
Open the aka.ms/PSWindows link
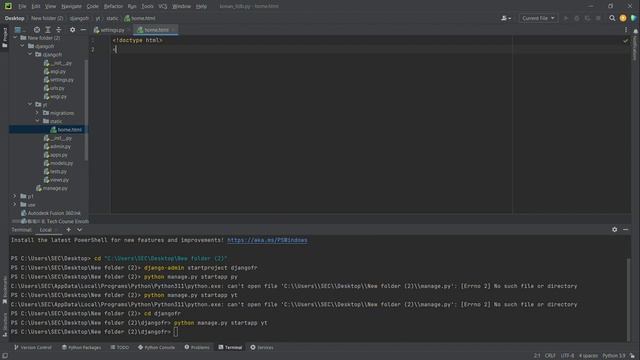click(x=267, y=240)
